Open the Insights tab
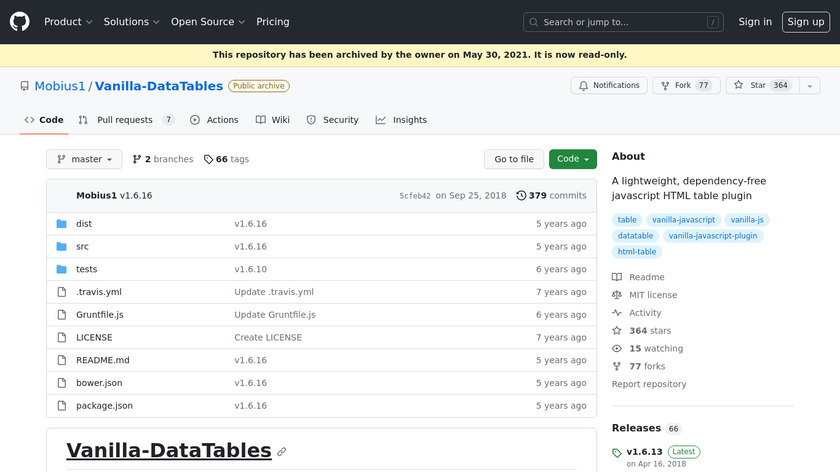 pyautogui.click(x=401, y=120)
